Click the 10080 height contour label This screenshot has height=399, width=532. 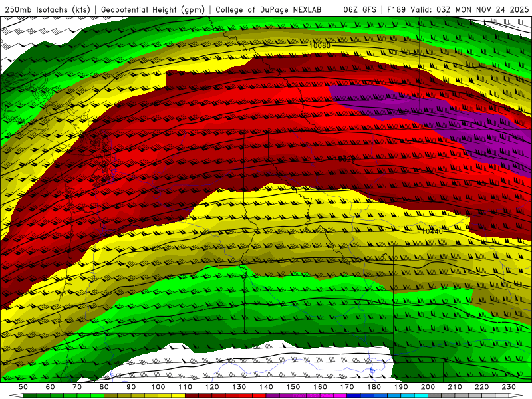point(320,45)
